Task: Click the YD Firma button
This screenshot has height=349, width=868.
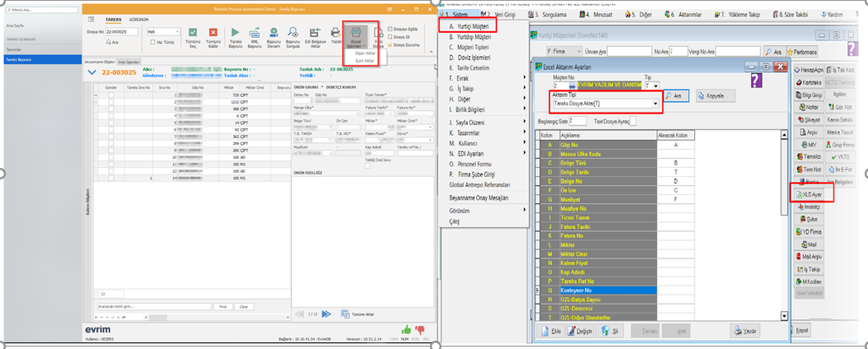Action: pyautogui.click(x=809, y=232)
